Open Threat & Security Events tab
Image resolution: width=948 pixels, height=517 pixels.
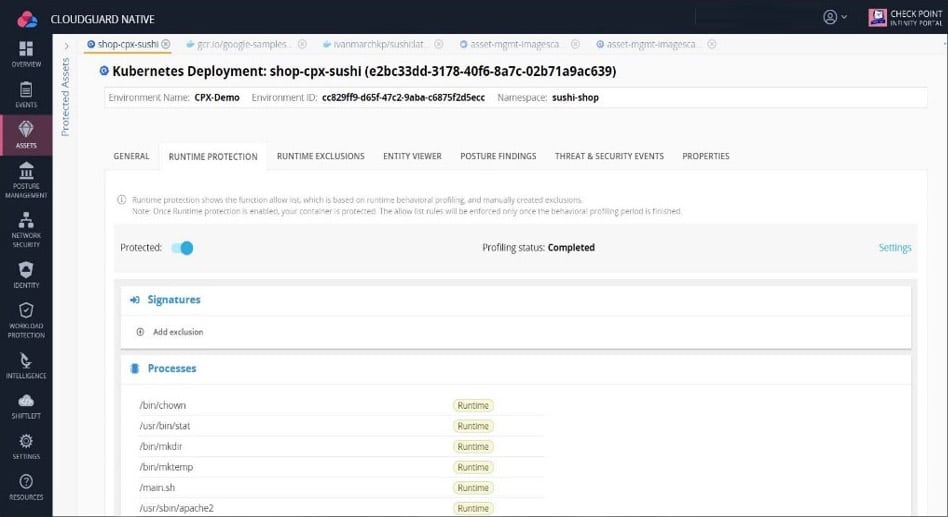pyautogui.click(x=609, y=156)
